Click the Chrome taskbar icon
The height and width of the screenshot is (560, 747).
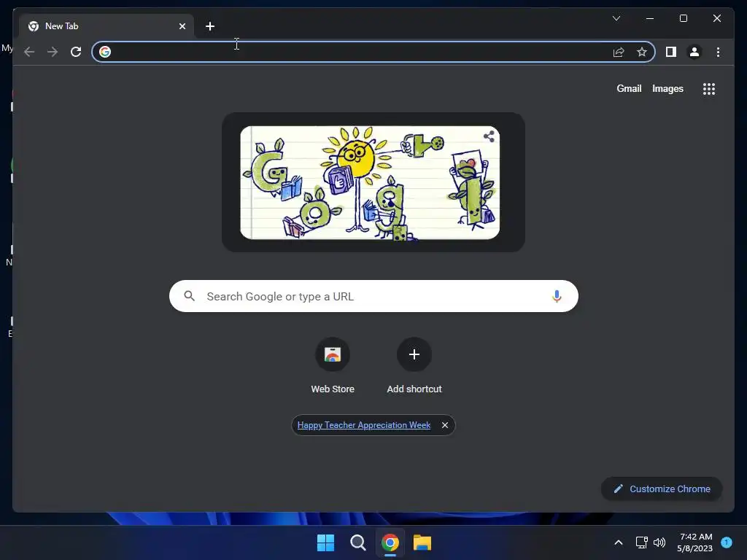coord(390,542)
